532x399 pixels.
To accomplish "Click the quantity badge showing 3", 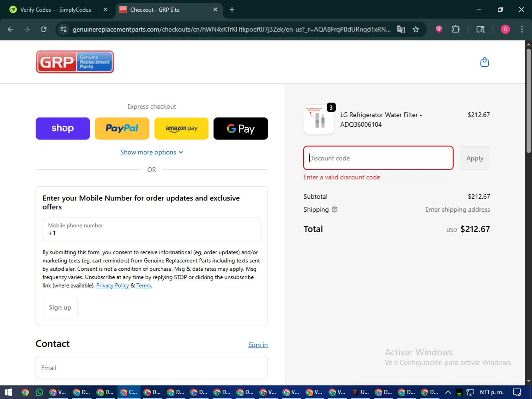I will (x=331, y=107).
